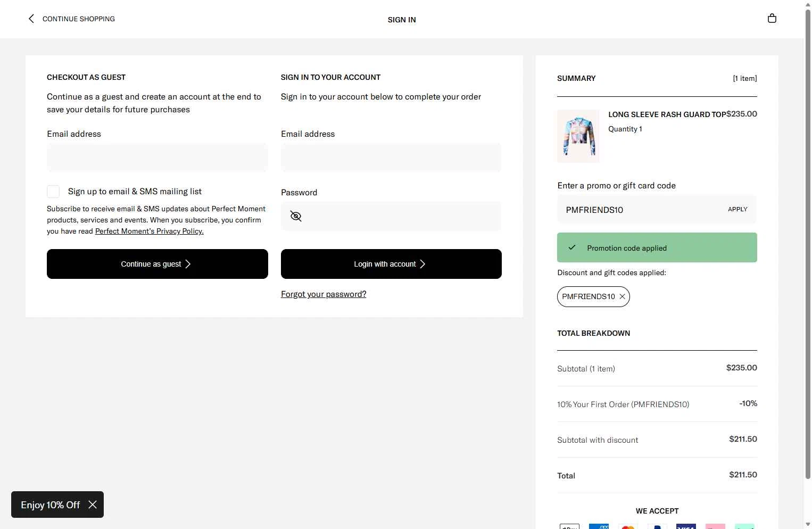Focus the sign-in Email address field
This screenshot has width=812, height=529.
pos(391,158)
